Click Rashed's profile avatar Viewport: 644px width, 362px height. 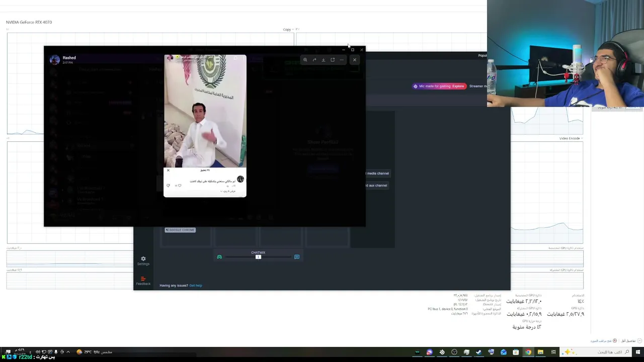(x=54, y=60)
